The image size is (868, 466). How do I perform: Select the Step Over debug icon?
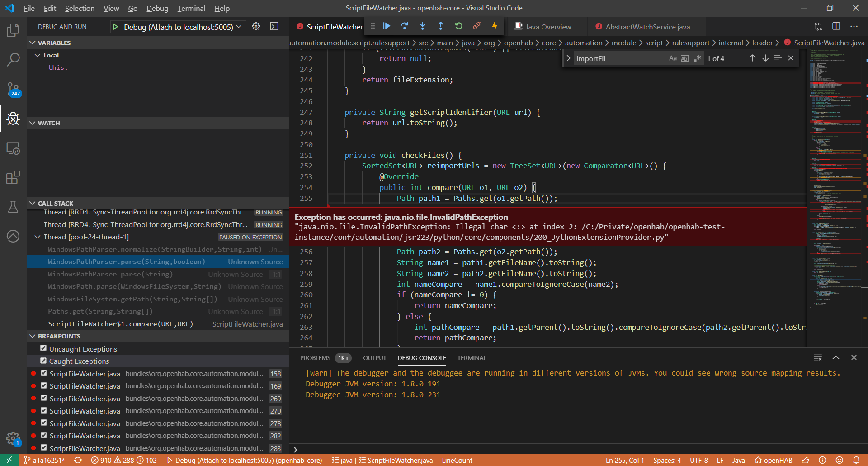[405, 26]
